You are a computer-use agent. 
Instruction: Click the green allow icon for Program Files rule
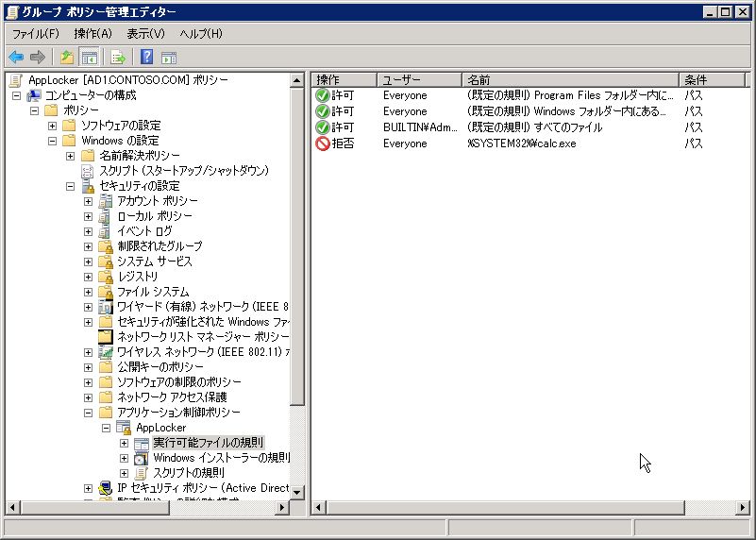coord(322,95)
